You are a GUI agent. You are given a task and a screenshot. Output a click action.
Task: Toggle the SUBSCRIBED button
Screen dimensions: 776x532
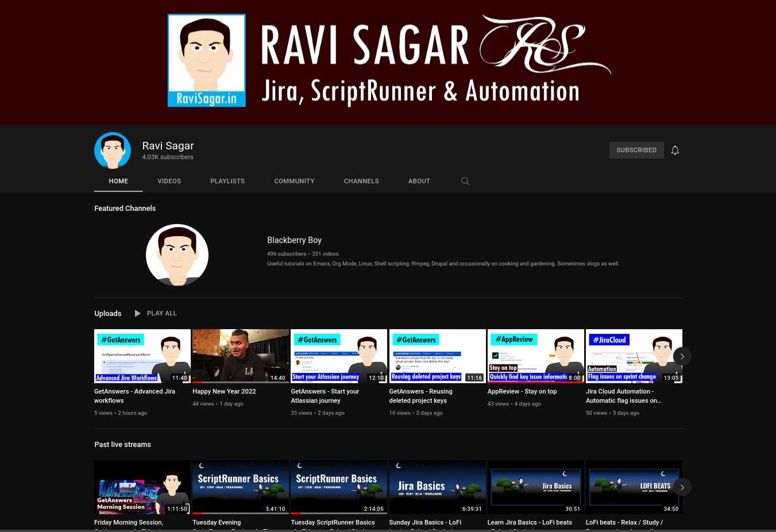pyautogui.click(x=636, y=150)
